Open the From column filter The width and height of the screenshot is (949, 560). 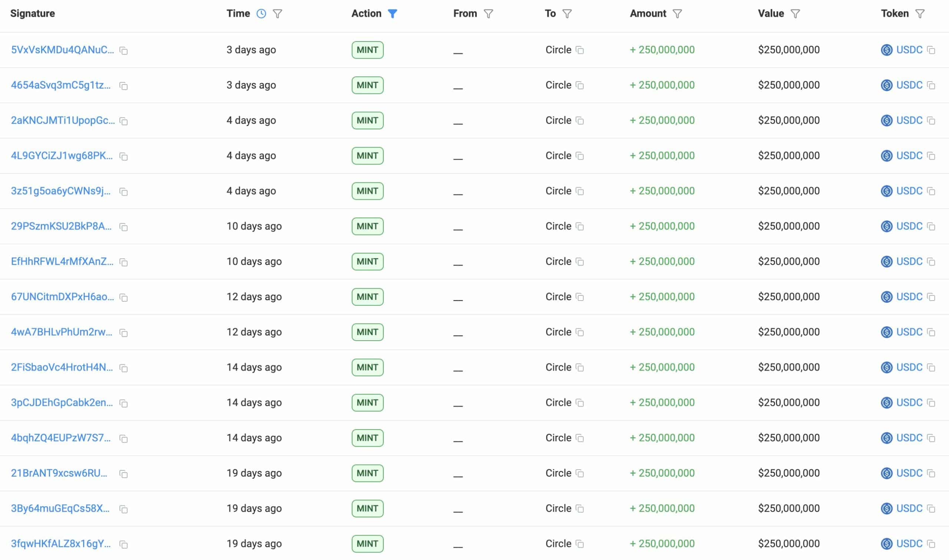coord(488,14)
